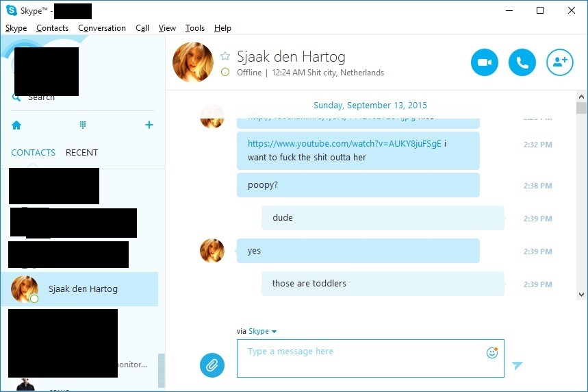Screen dimensions: 588x392
Task: Open the Tools menu
Action: (x=195, y=28)
